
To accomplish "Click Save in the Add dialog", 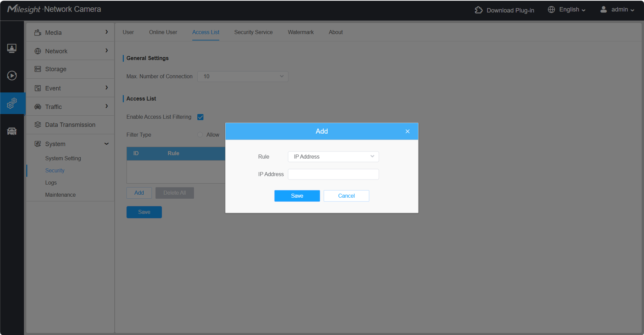I will [x=297, y=196].
